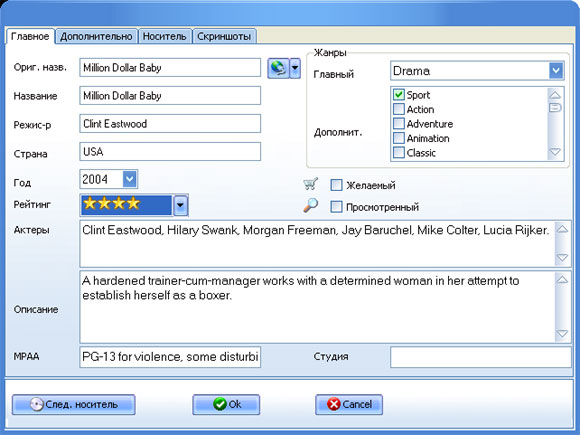Screen dimensions: 580x435
Task: Switch to the Носитель tab
Action: pos(165,36)
